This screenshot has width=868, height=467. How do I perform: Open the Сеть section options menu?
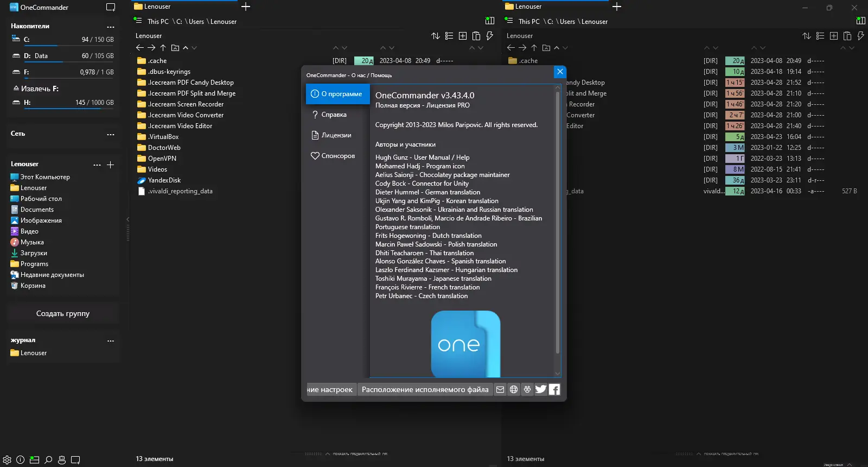click(111, 134)
